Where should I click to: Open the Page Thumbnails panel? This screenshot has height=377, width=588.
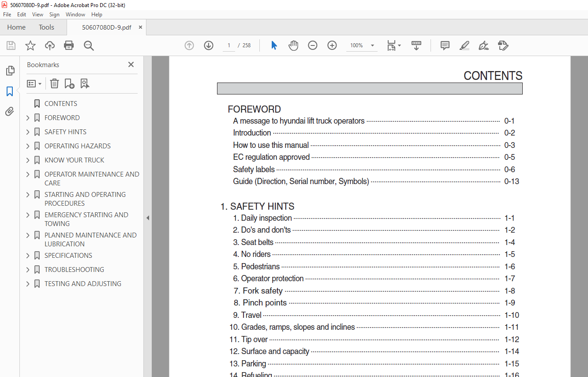click(10, 71)
